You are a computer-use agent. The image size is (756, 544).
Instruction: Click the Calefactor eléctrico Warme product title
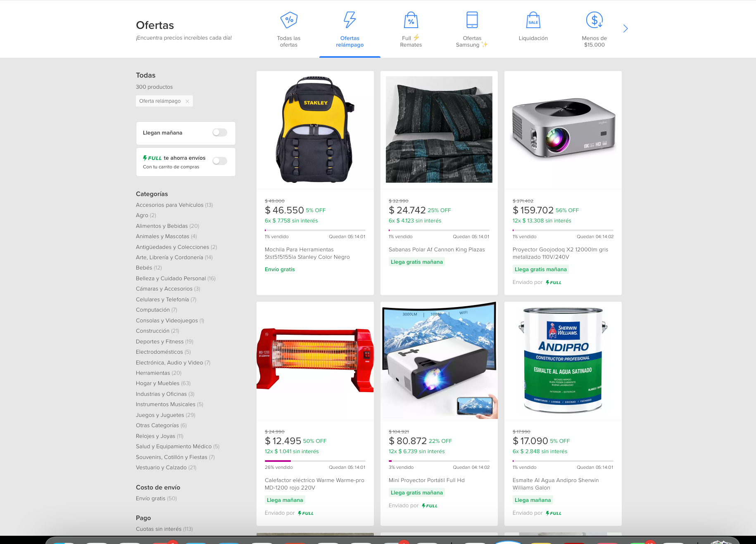tap(314, 484)
